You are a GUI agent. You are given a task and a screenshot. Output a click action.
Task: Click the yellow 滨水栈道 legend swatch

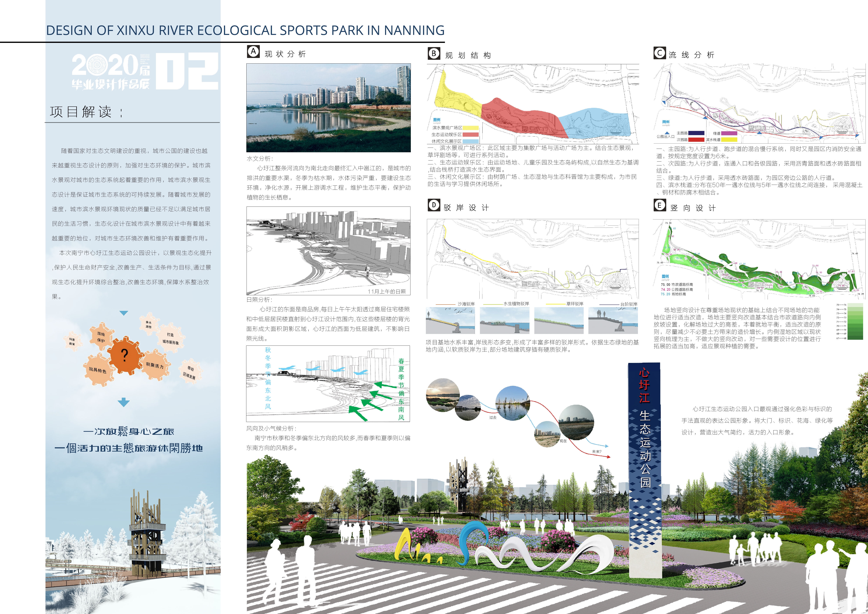point(729,139)
